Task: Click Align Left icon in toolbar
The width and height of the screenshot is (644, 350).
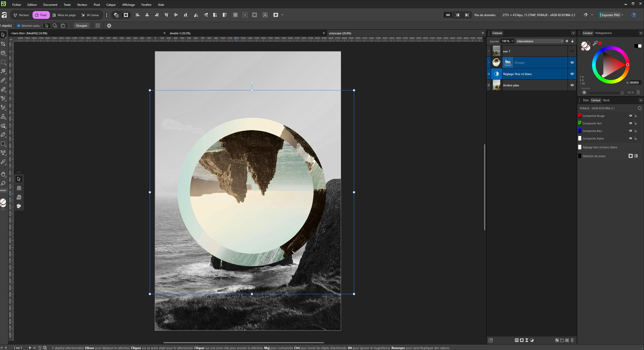Action: (138, 15)
